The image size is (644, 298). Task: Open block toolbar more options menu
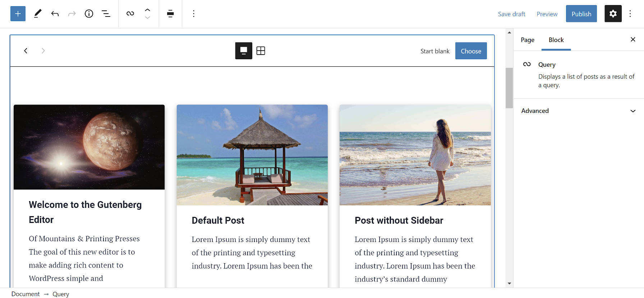(x=194, y=14)
